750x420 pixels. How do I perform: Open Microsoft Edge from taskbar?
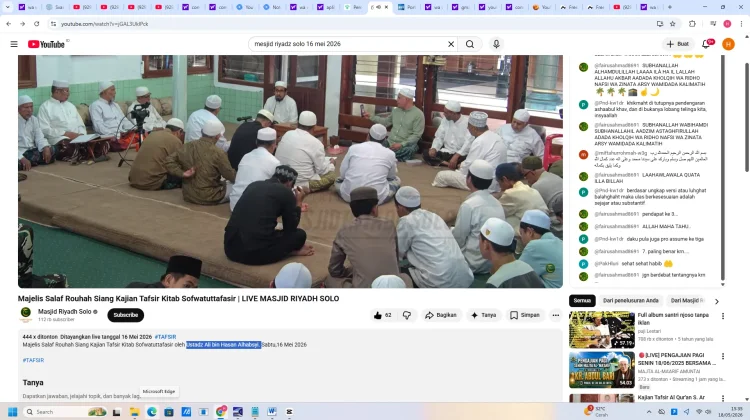point(152,412)
